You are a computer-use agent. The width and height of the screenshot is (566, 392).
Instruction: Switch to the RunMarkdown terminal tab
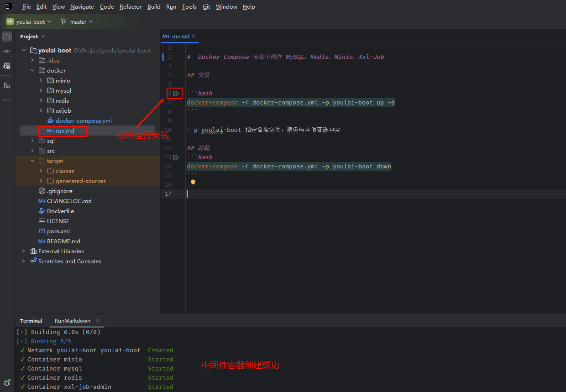click(73, 321)
